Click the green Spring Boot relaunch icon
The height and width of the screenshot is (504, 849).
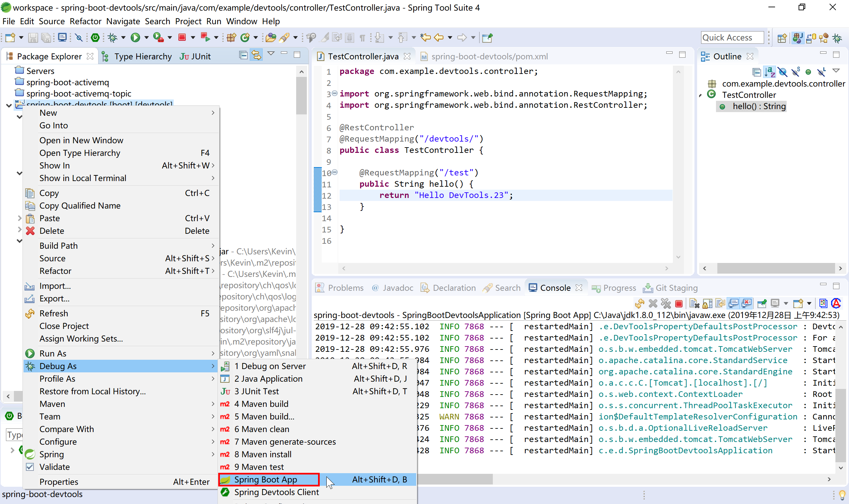click(x=95, y=37)
